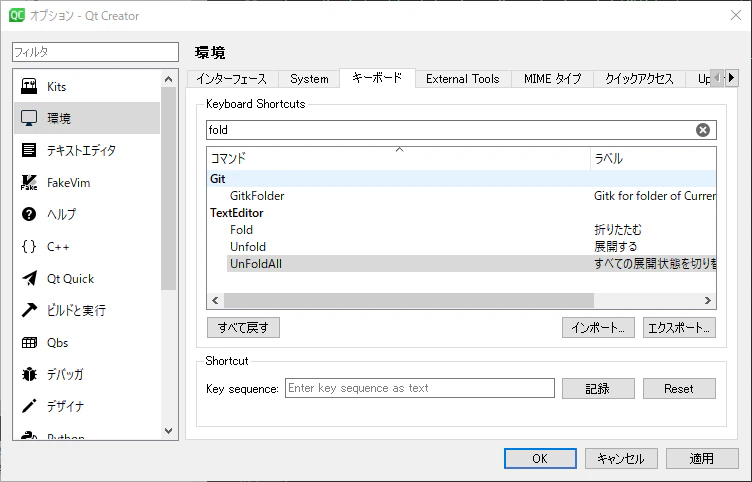Open the System tab
This screenshot has width=752, height=482.
(x=309, y=79)
